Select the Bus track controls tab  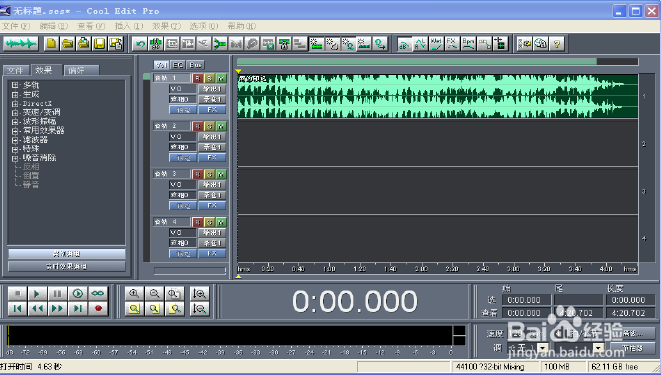click(195, 65)
